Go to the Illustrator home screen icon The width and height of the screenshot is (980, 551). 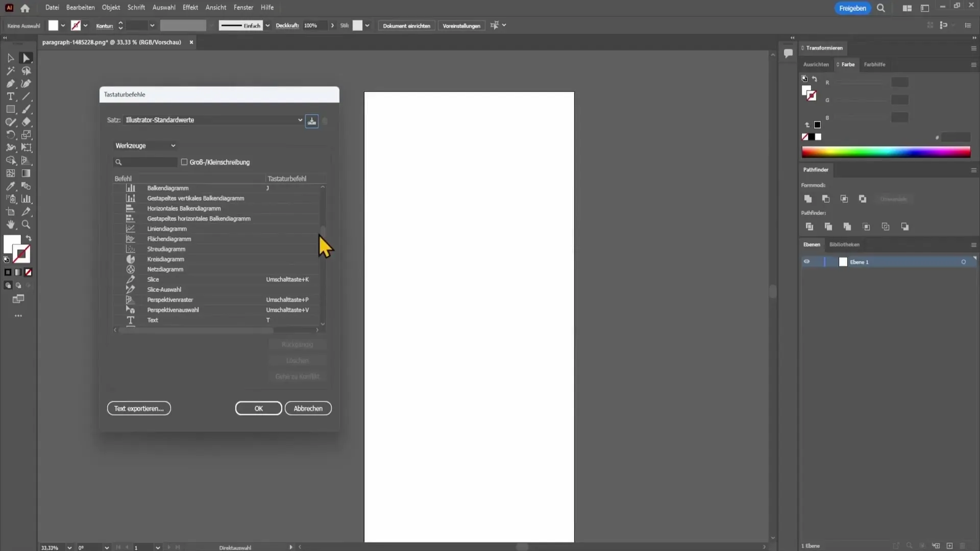click(25, 8)
